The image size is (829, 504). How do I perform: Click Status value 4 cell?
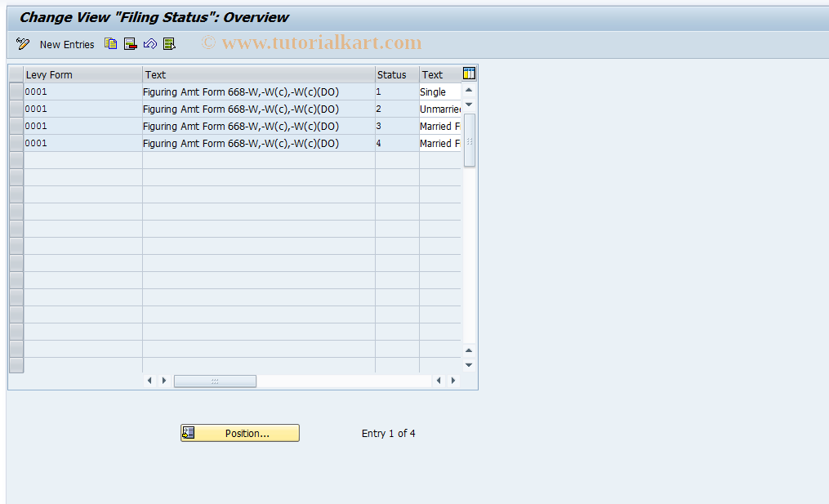[397, 143]
